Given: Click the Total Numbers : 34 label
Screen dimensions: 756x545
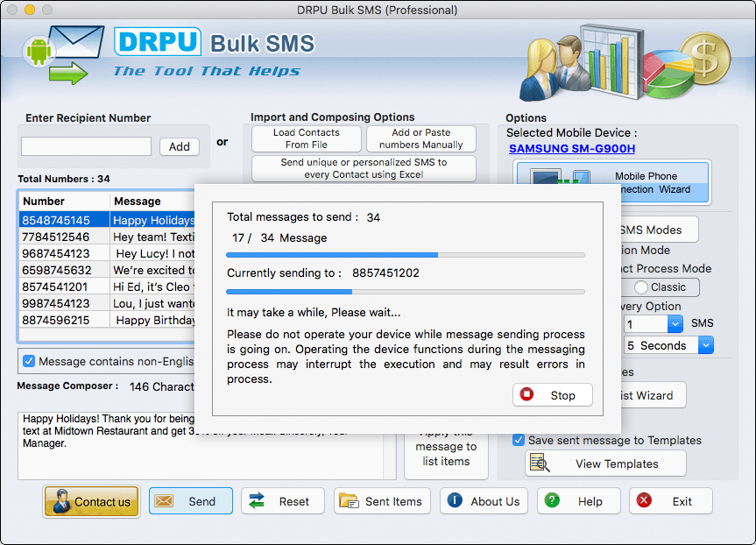Looking at the screenshot, I should (x=64, y=179).
